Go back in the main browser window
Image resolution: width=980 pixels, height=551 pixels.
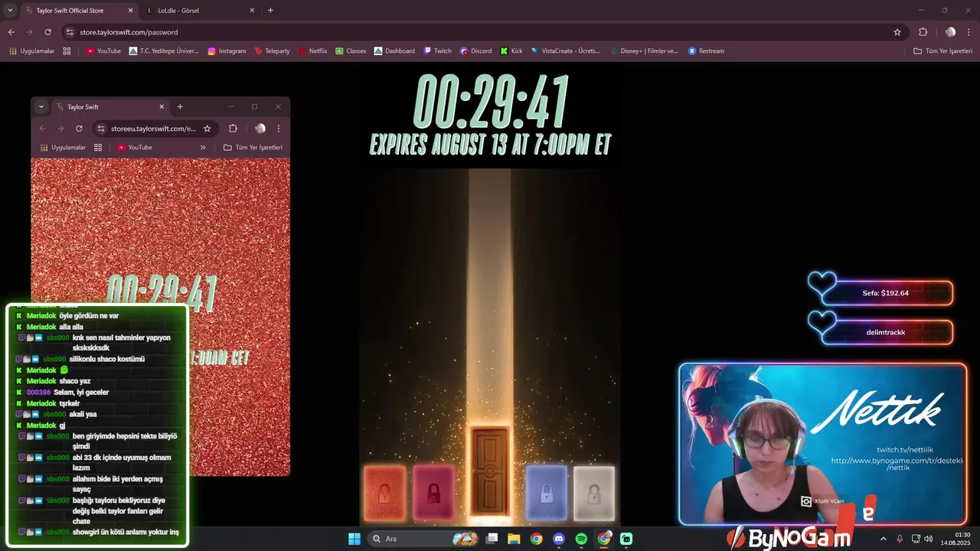point(11,32)
